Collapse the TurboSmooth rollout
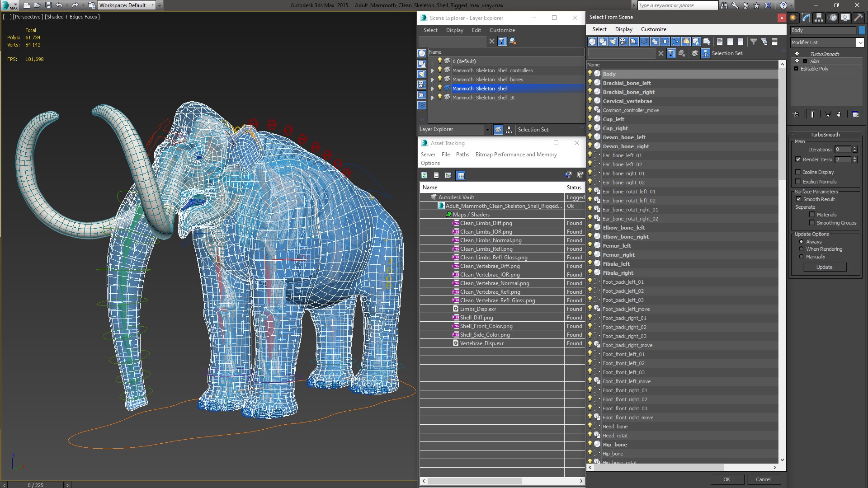This screenshot has height=488, width=868. click(825, 135)
